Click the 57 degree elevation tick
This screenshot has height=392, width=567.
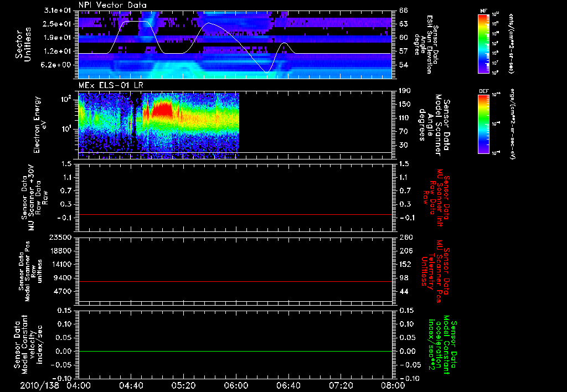[x=404, y=51]
